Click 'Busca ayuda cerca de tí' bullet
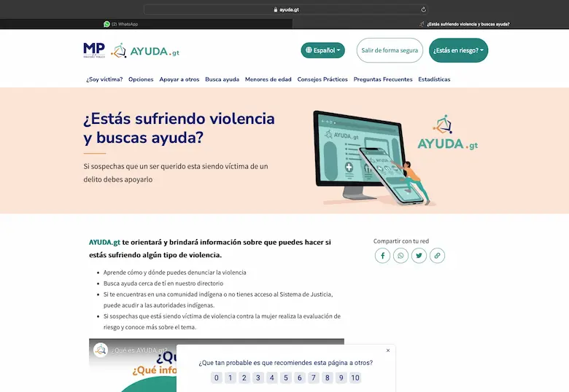Screen dimensions: 569x392 tap(163, 283)
